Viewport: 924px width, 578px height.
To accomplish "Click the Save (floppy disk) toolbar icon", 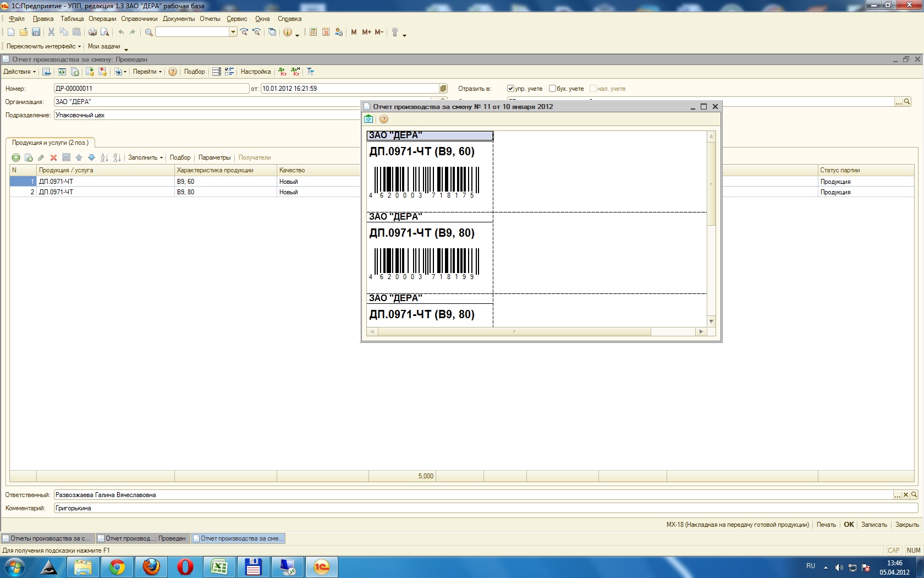I will point(36,32).
